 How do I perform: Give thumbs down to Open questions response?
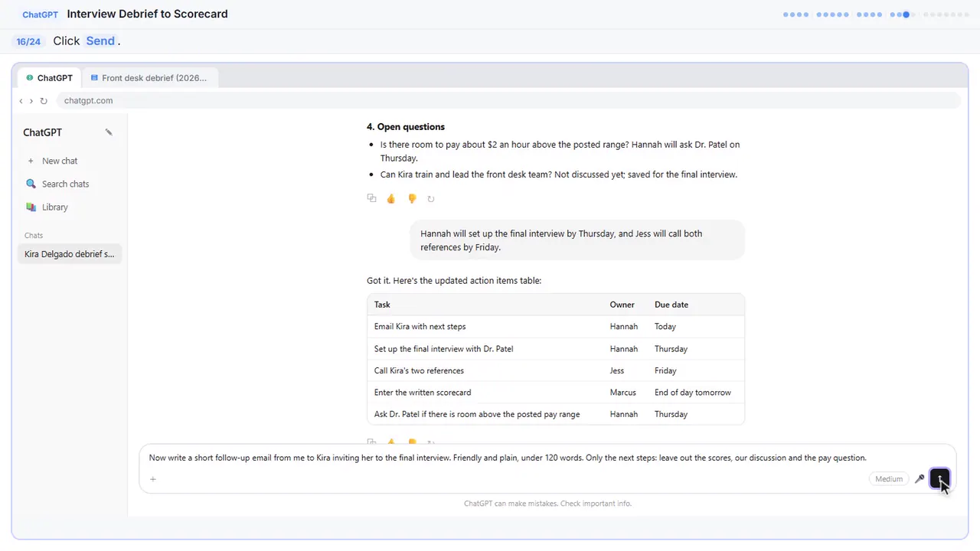pyautogui.click(x=412, y=198)
